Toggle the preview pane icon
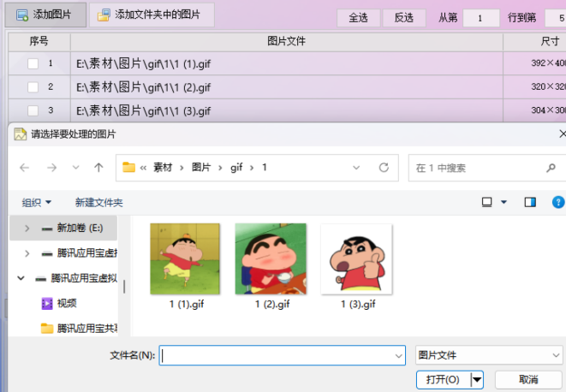Screen dimensions: 566x392 click(530, 202)
